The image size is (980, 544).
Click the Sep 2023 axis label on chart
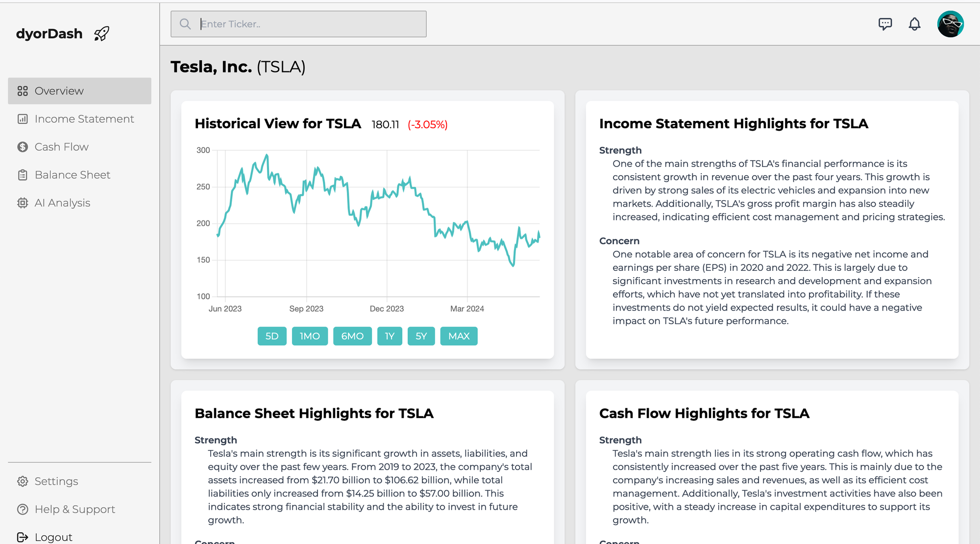(306, 308)
